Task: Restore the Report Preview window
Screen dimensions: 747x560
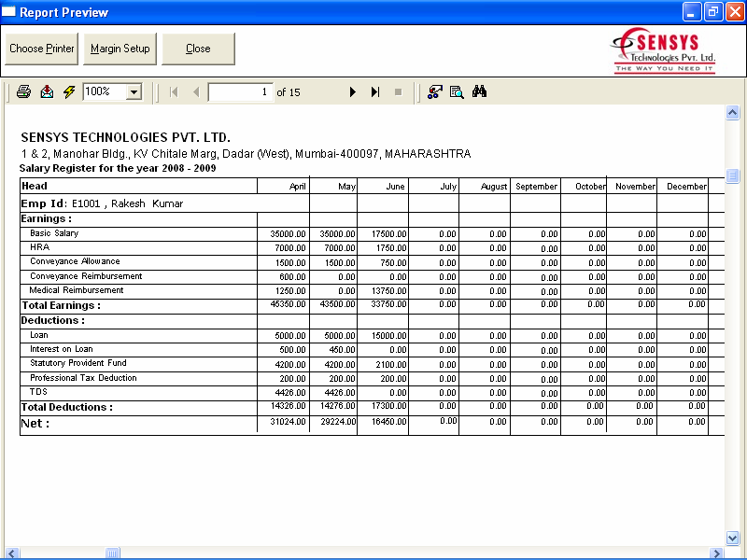Action: pos(713,12)
